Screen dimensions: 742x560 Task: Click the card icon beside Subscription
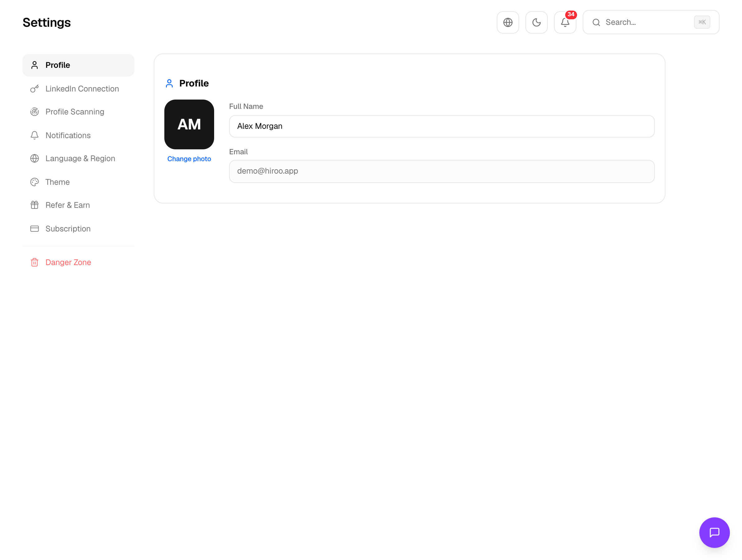35,228
